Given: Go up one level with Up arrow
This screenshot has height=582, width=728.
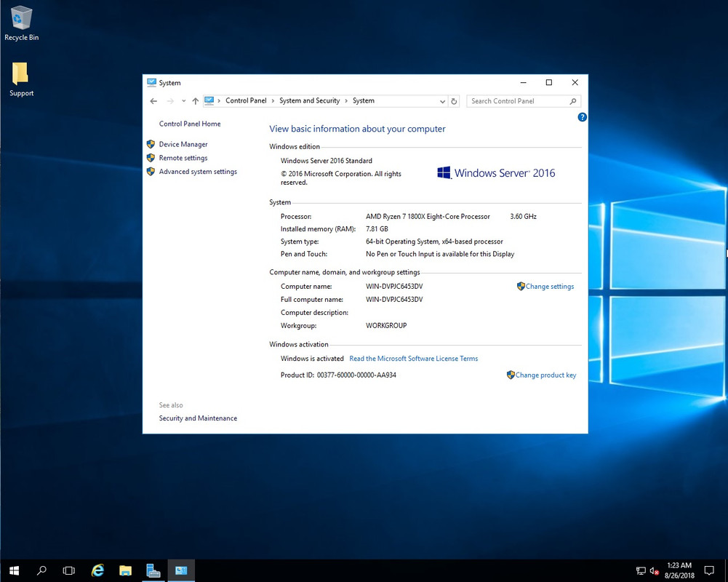Looking at the screenshot, I should [x=196, y=101].
